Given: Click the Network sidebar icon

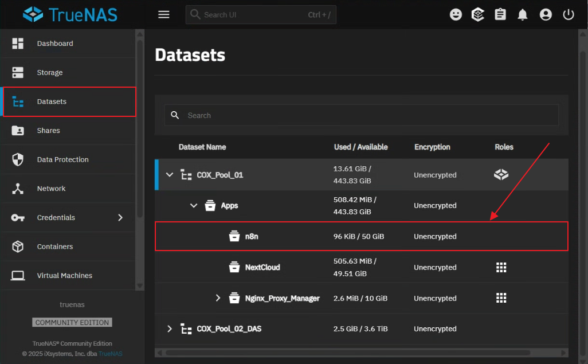Looking at the screenshot, I should tap(18, 189).
